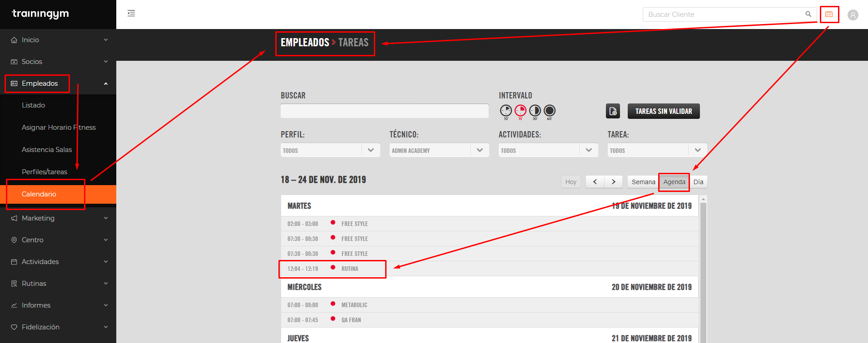Click the Fidelización heart icon
The width and height of the screenshot is (868, 343).
point(14,327)
